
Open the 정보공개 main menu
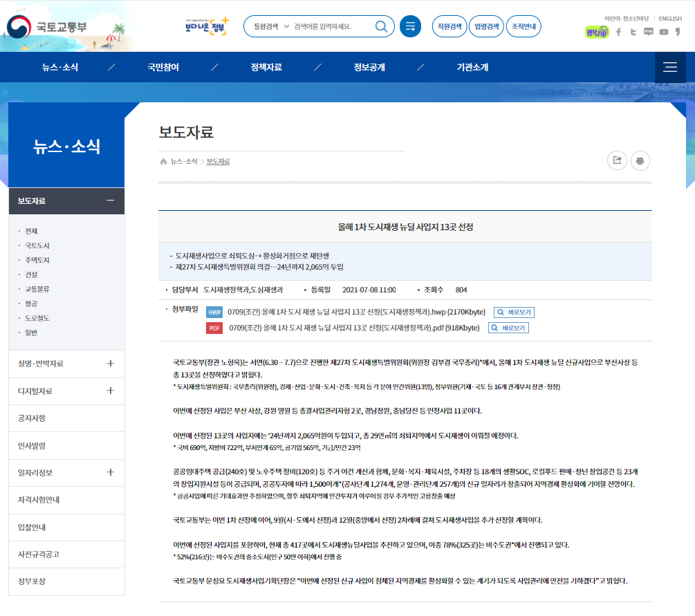(x=369, y=67)
